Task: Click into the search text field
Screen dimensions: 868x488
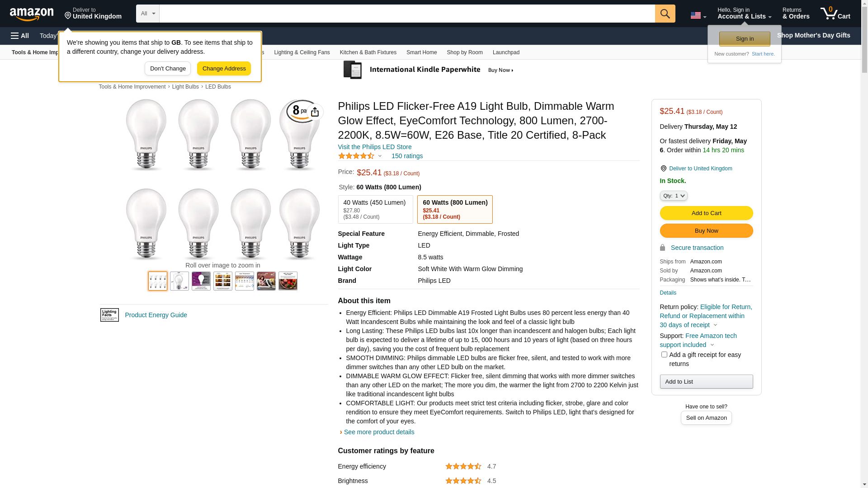Action: click(x=407, y=14)
